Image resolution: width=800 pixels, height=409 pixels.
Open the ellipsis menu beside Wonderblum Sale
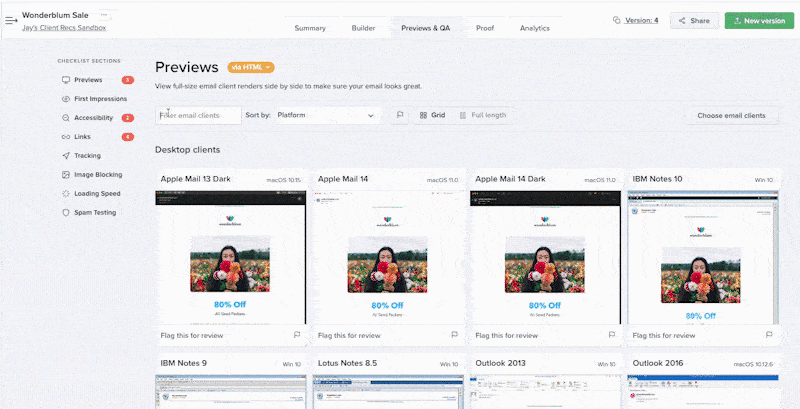click(x=104, y=15)
